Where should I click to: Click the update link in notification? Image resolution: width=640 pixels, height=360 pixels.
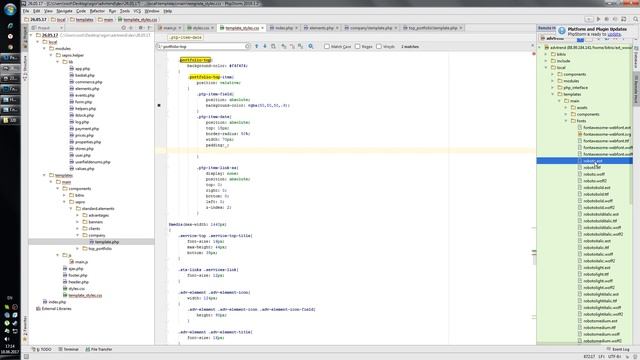coord(614,34)
